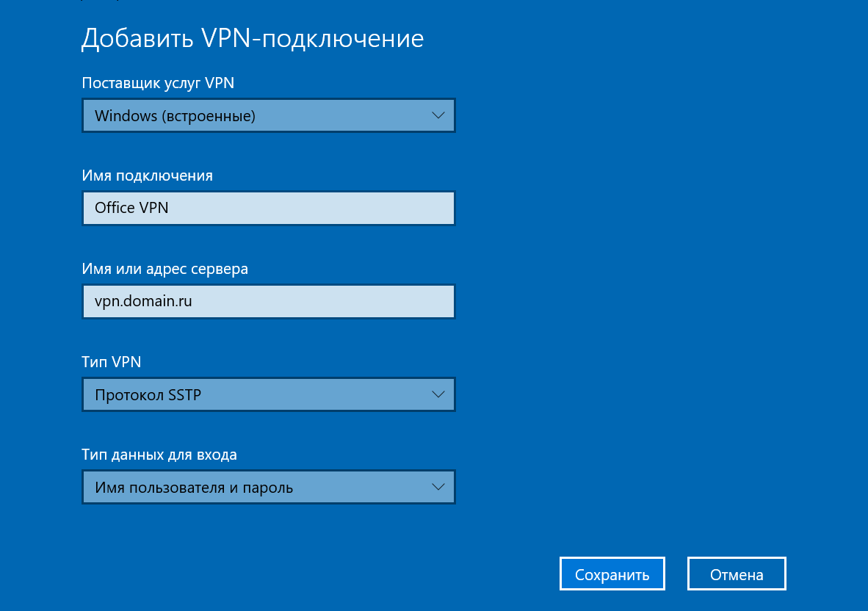
Task: Place cursor in the vpn.domain.ru server field
Action: click(268, 301)
